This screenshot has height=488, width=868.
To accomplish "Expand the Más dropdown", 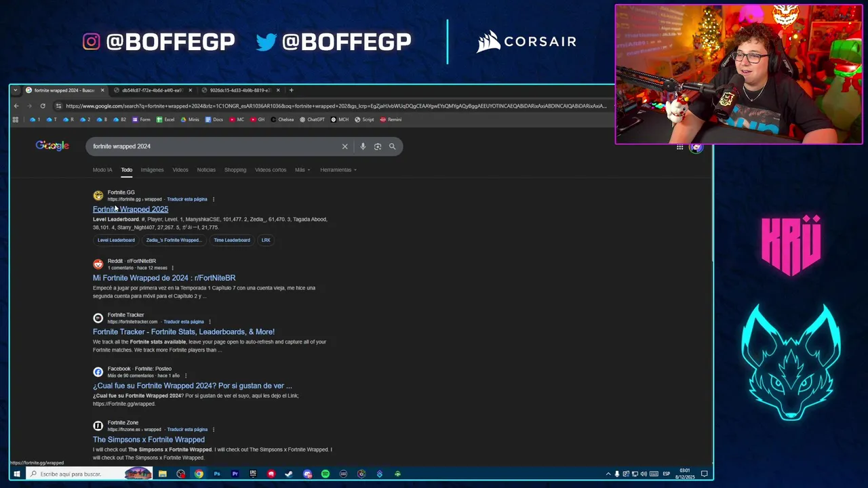I will pyautogui.click(x=302, y=170).
